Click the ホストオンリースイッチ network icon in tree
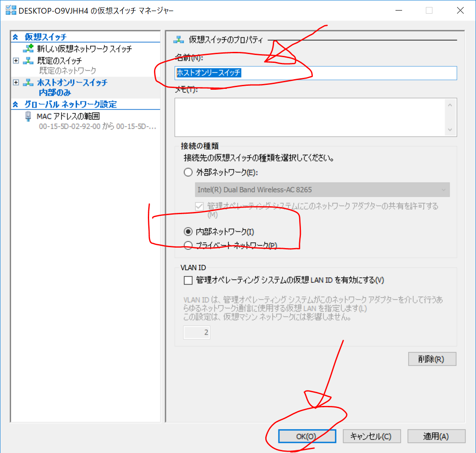The image size is (476, 453). click(x=28, y=83)
